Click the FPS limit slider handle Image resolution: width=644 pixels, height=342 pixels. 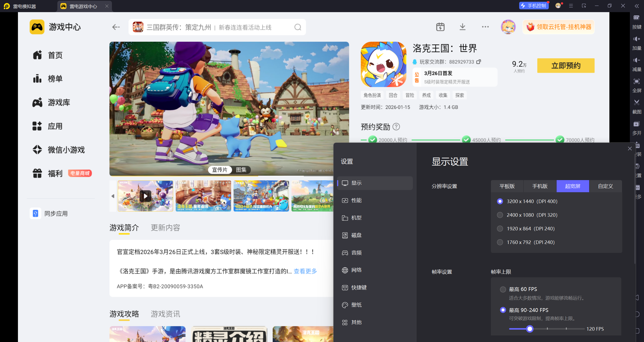point(530,329)
